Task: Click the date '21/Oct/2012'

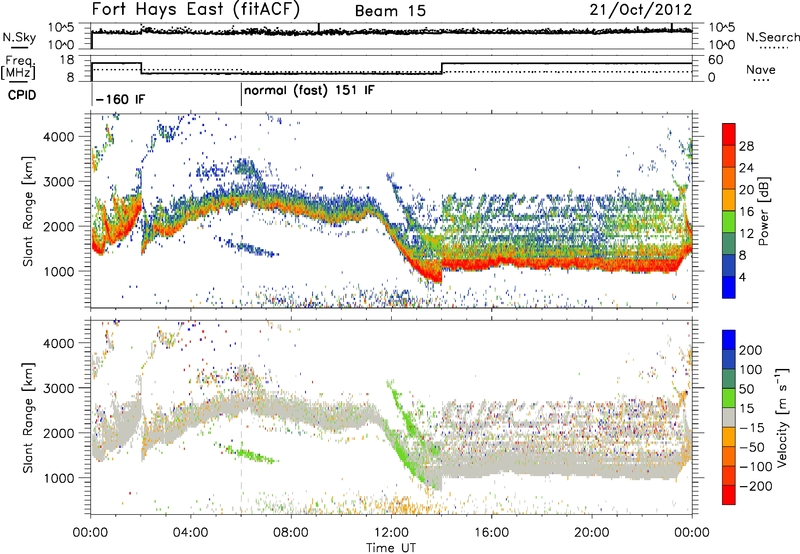Action: [x=641, y=10]
